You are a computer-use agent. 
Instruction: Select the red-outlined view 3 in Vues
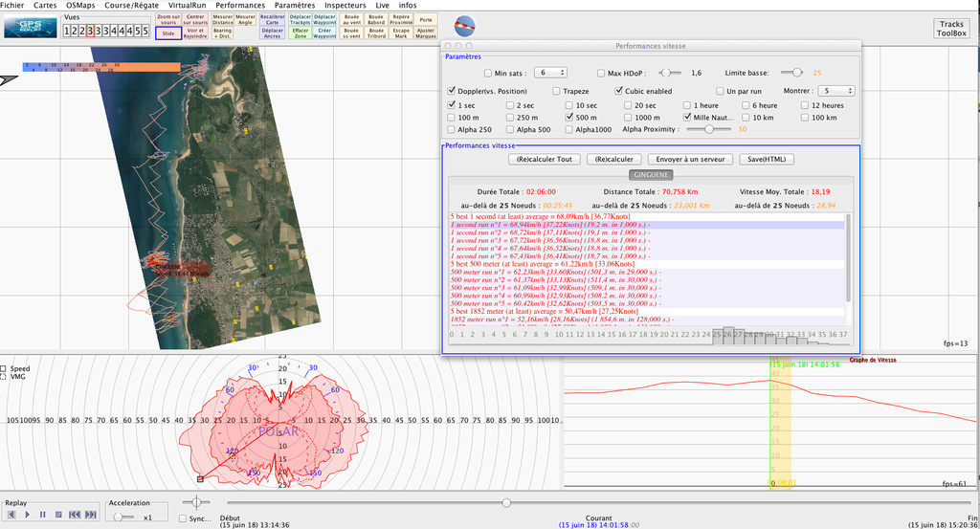(90, 31)
